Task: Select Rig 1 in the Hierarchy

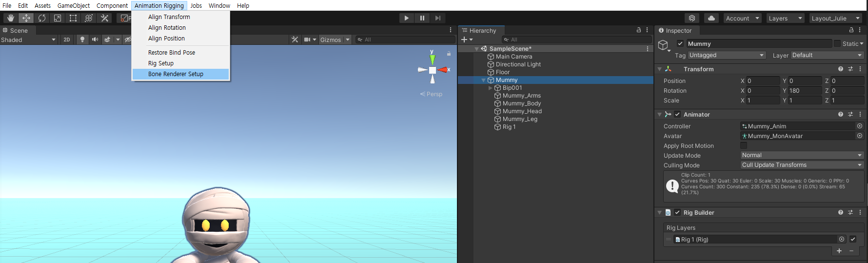Action: click(x=509, y=127)
